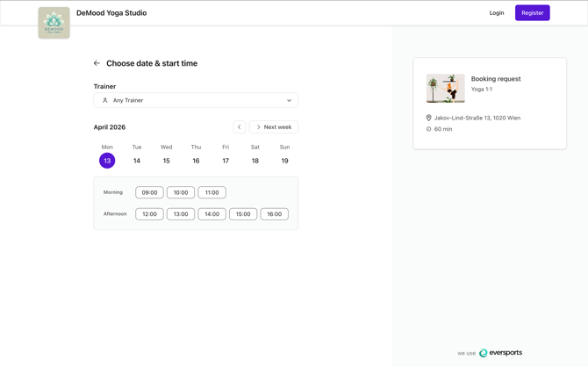This screenshot has width=588, height=367.
Task: Pick the 16:00 afternoon time slot
Action: point(275,214)
